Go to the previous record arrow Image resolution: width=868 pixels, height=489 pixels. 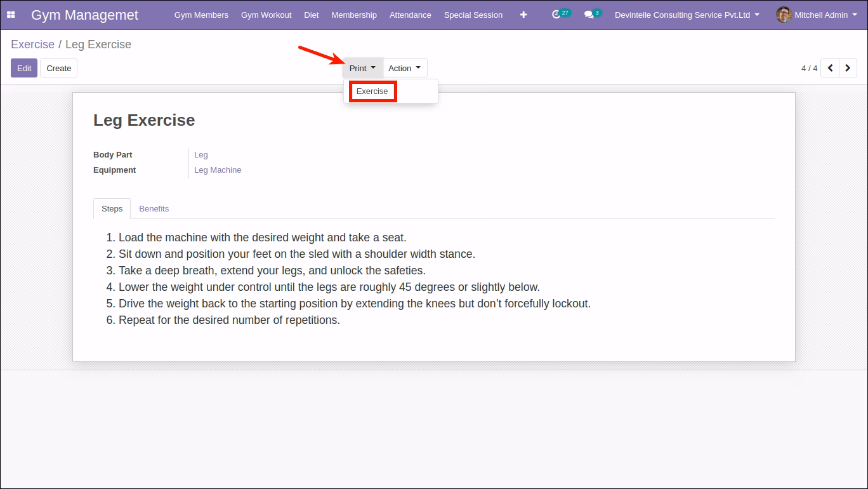click(830, 68)
